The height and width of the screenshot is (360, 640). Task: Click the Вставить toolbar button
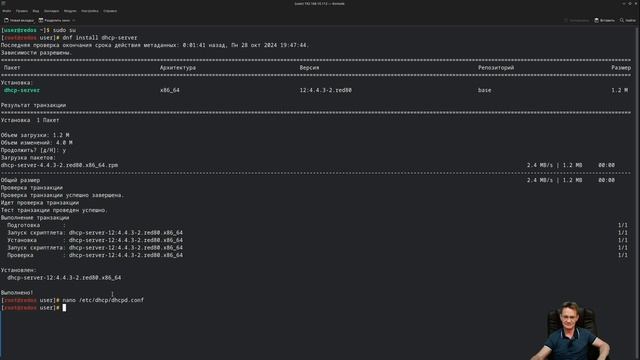click(604, 20)
